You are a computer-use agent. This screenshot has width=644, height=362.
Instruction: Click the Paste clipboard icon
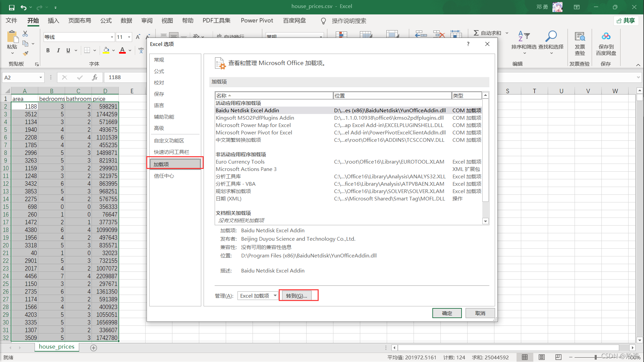12,37
